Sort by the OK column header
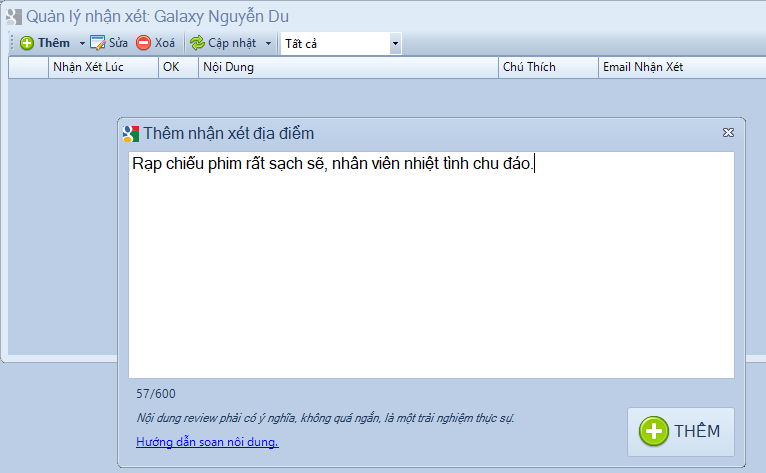This screenshot has height=473, width=766. (x=178, y=67)
